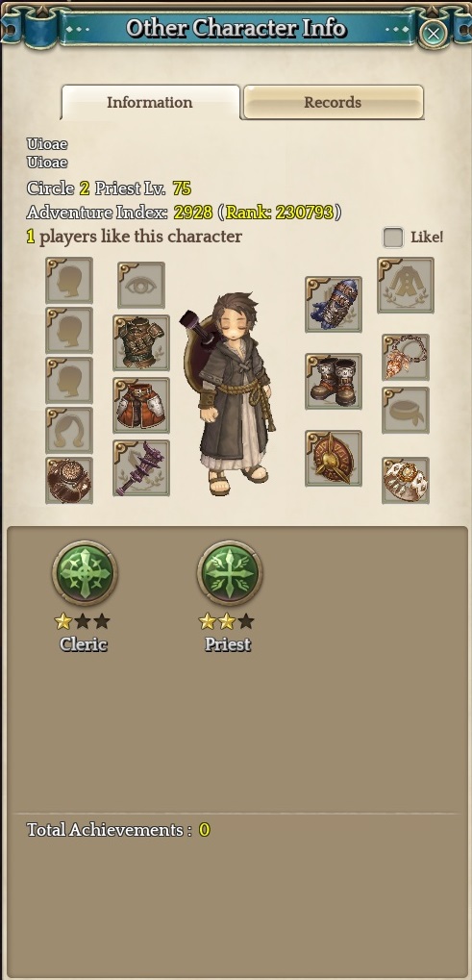
Task: Click the brown boots equipment slot
Action: (334, 381)
